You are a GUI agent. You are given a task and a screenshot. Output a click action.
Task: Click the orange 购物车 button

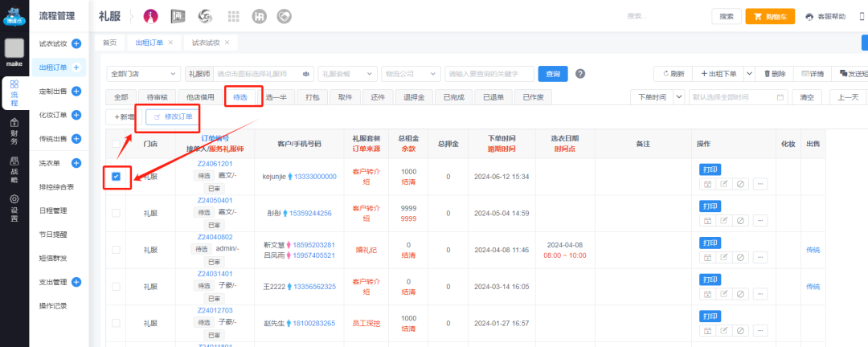(x=770, y=17)
